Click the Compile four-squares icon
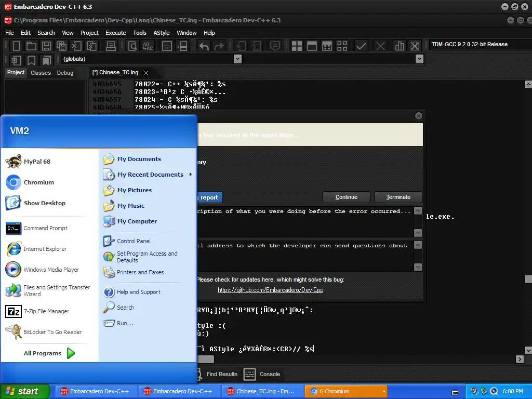 pyautogui.click(x=297, y=46)
